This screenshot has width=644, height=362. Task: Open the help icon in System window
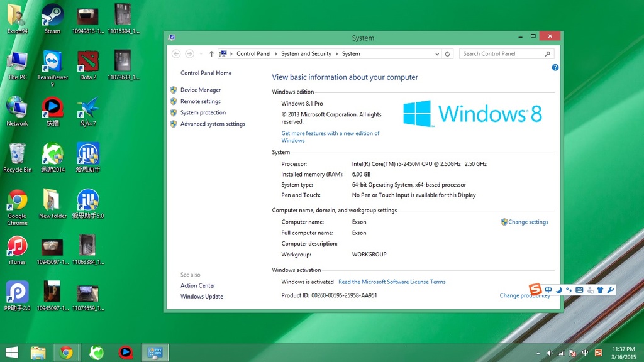(555, 67)
